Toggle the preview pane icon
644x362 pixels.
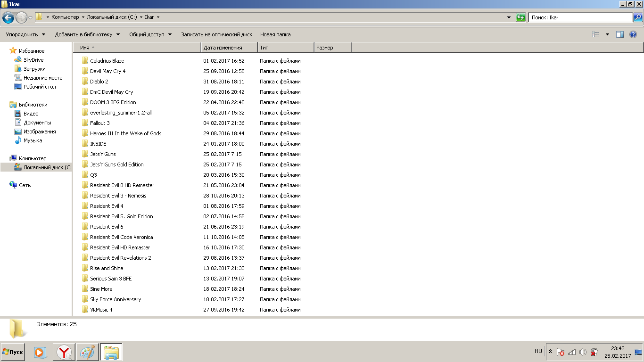pos(620,34)
